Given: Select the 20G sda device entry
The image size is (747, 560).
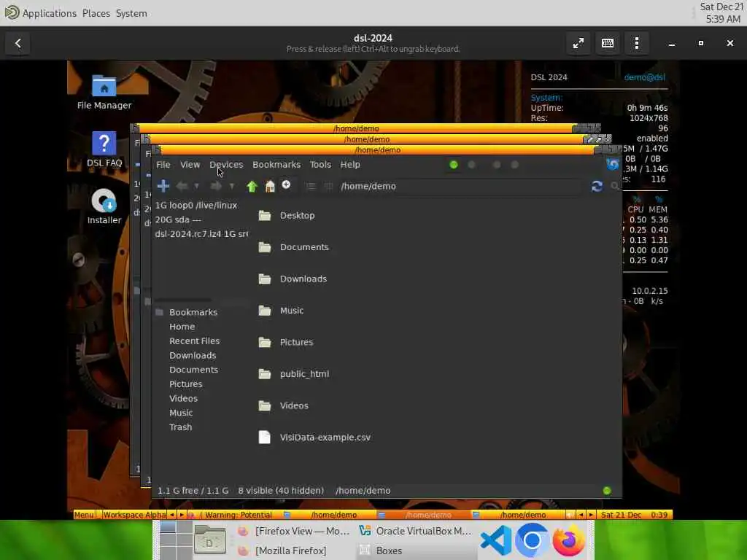Looking at the screenshot, I should (x=178, y=219).
